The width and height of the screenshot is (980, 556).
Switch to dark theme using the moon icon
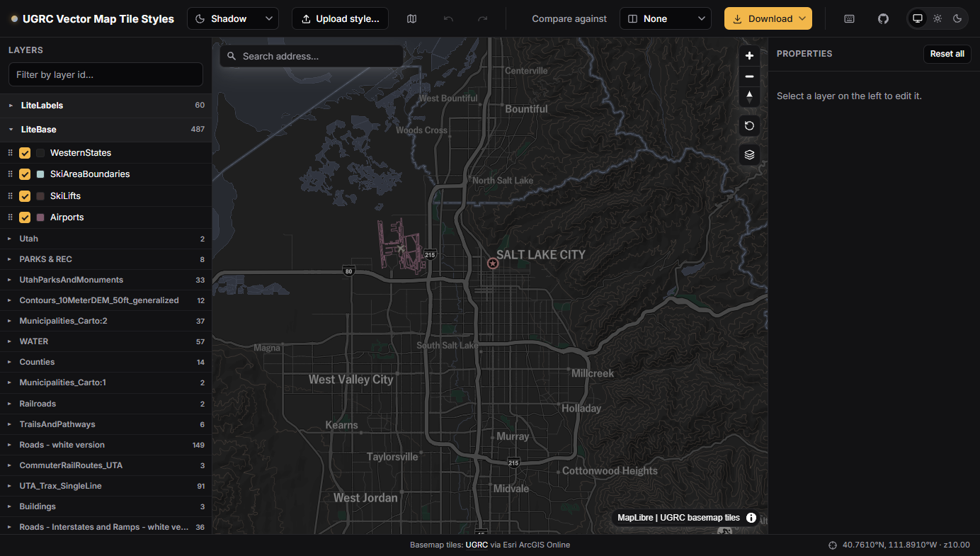point(957,18)
